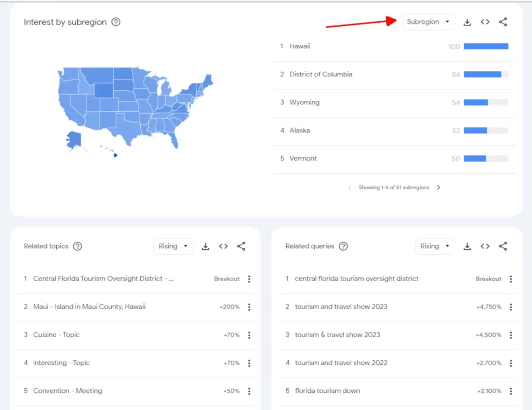Click the tourism and travel show 2023 query
The width and height of the screenshot is (532, 410).
pos(341,307)
